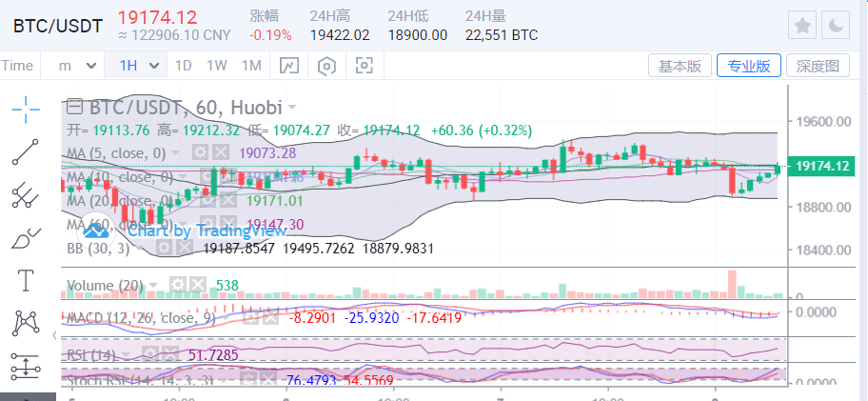The image size is (868, 401).
Task: Add BTC/USDT to favorites with star icon
Action: tap(802, 25)
